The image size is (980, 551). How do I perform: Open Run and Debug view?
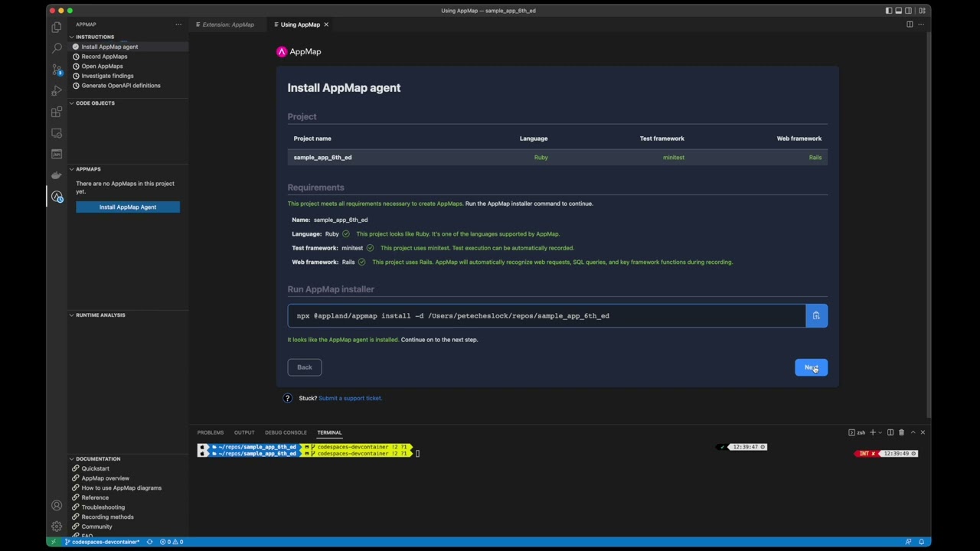[57, 91]
